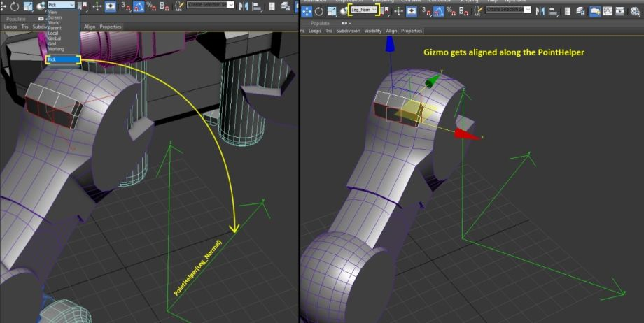Viewport: 644px width, 323px height.
Task: Choose World in coordinate system list
Action: pyautogui.click(x=54, y=22)
